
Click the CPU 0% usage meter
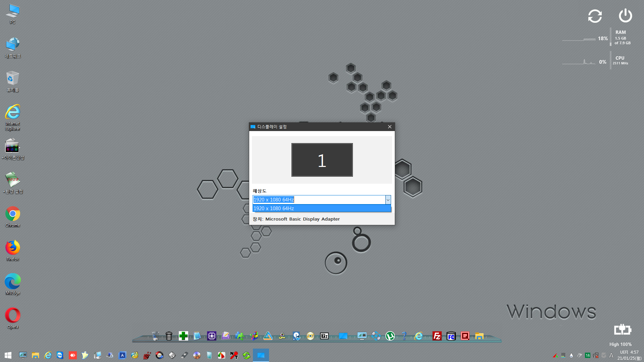click(595, 61)
